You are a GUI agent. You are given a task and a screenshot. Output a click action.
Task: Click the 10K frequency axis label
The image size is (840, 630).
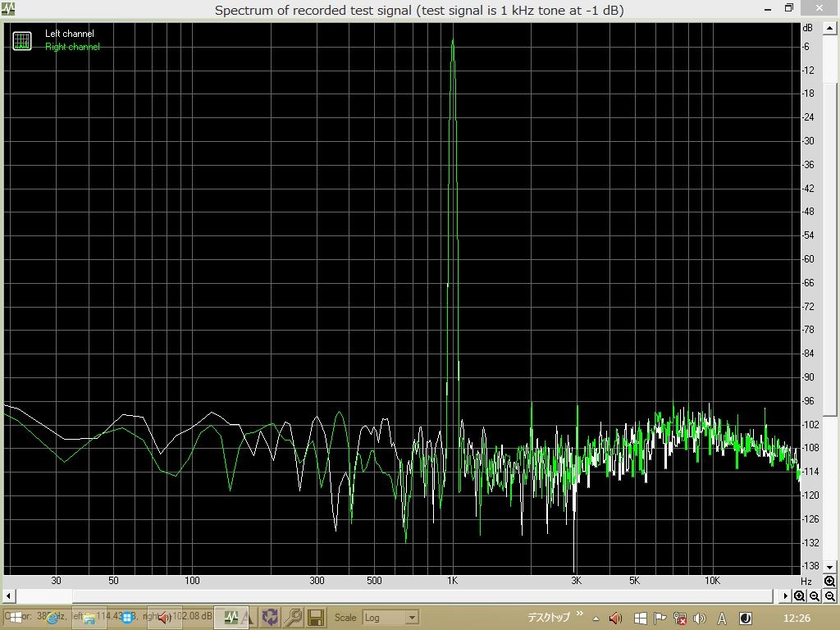tap(712, 581)
